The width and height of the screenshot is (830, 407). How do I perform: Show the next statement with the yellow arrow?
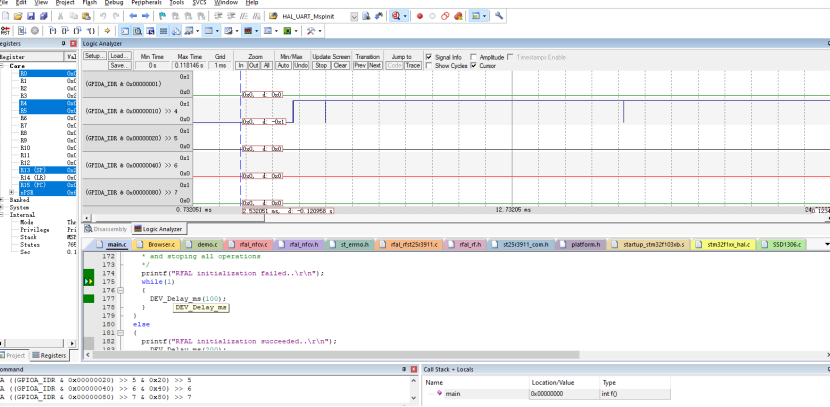pos(107,31)
